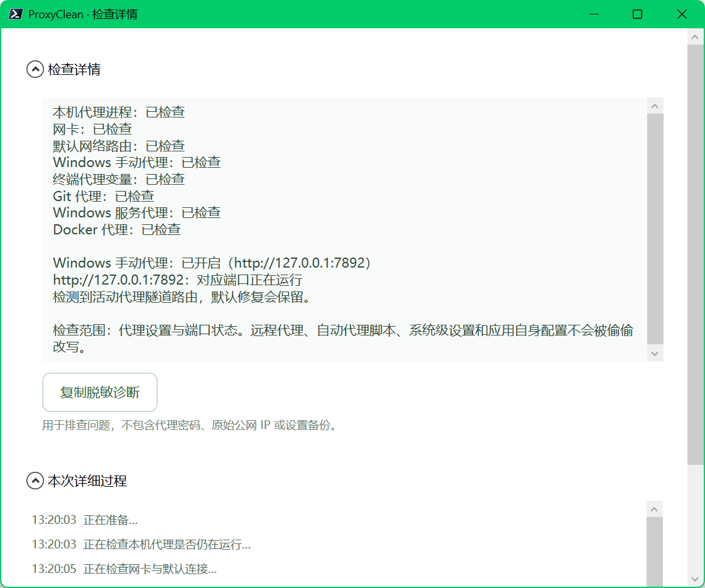Click the details box scrollbar thumb
The height and width of the screenshot is (588, 705).
point(655,229)
